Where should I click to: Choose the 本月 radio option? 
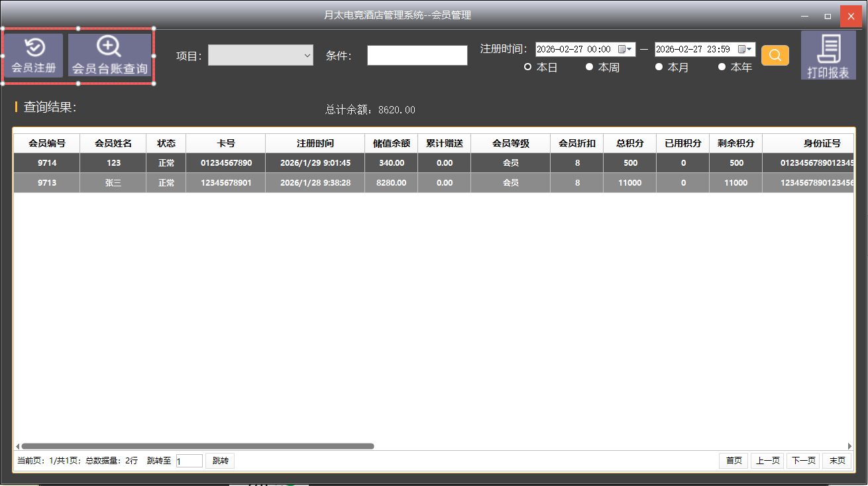659,67
